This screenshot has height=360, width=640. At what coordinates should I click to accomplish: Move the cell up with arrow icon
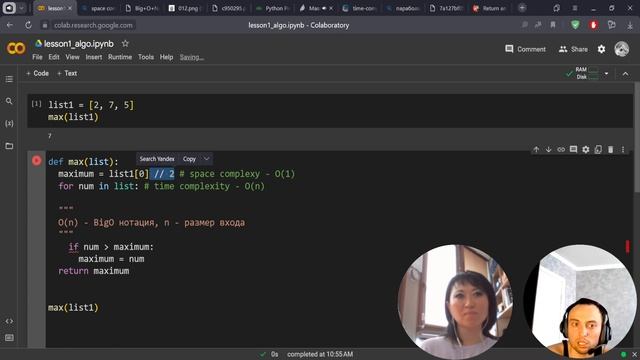point(536,149)
